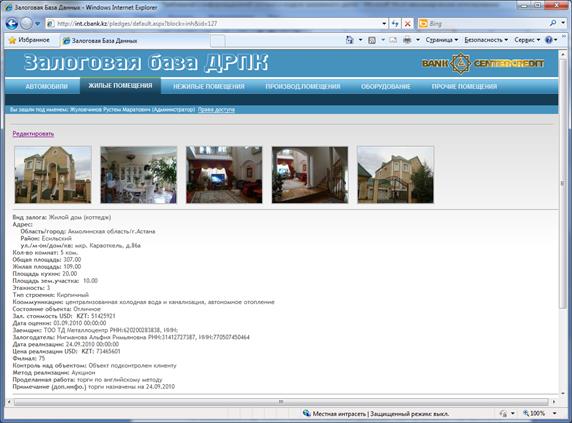572x423 pixels.
Task: Click the Район: Есильский address line
Action: 46,238
